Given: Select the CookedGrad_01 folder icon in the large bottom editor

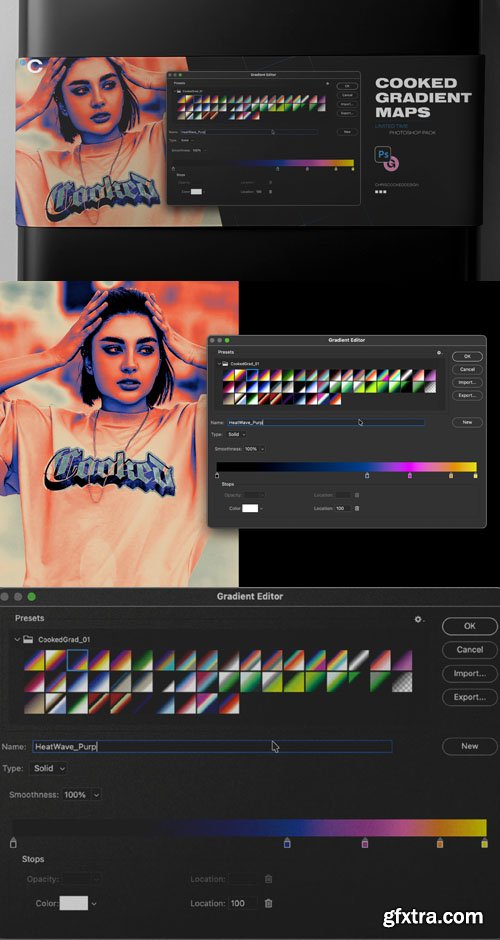Looking at the screenshot, I should [28, 640].
